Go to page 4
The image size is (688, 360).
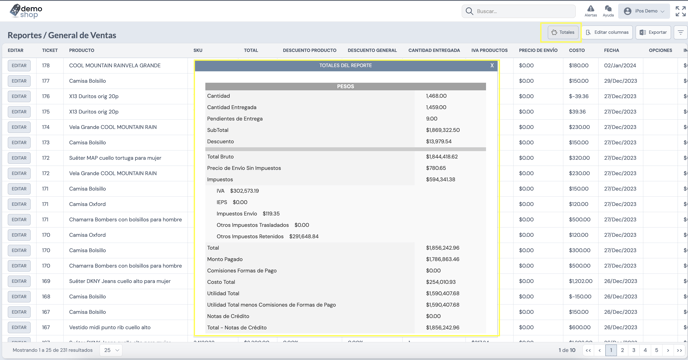click(x=645, y=350)
